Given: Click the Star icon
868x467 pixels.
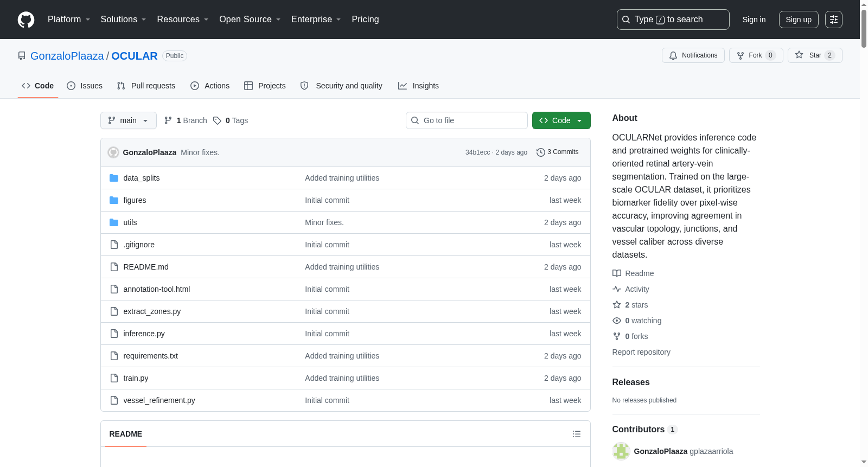Looking at the screenshot, I should (799, 55).
